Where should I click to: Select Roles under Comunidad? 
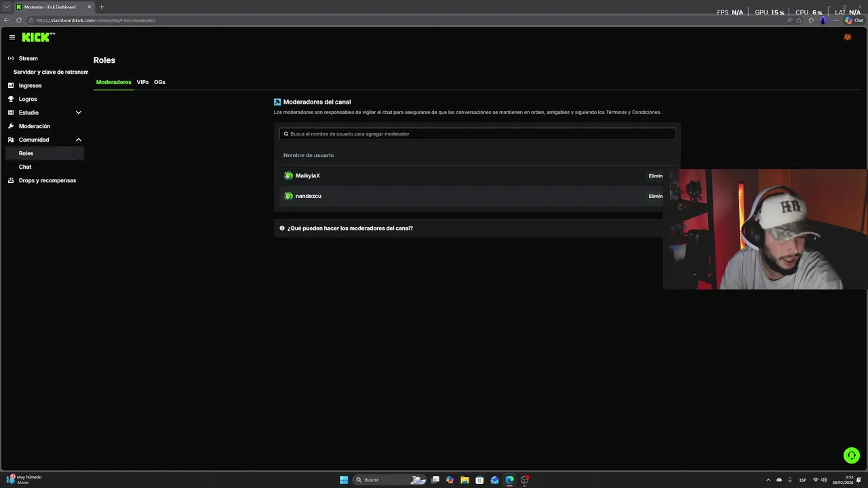(x=44, y=153)
